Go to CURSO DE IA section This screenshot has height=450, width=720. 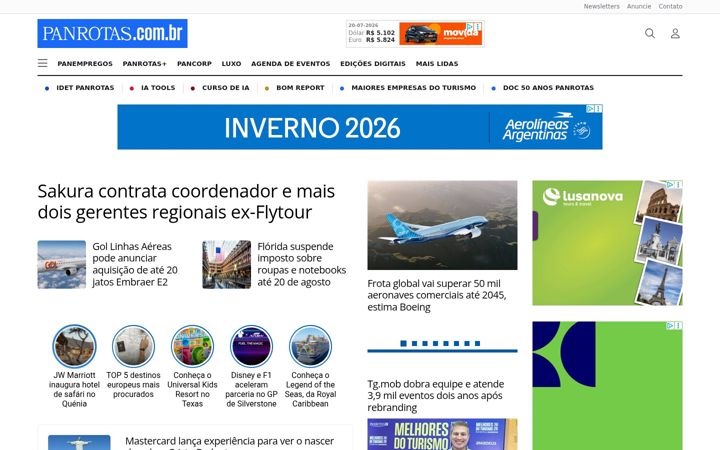point(226,88)
